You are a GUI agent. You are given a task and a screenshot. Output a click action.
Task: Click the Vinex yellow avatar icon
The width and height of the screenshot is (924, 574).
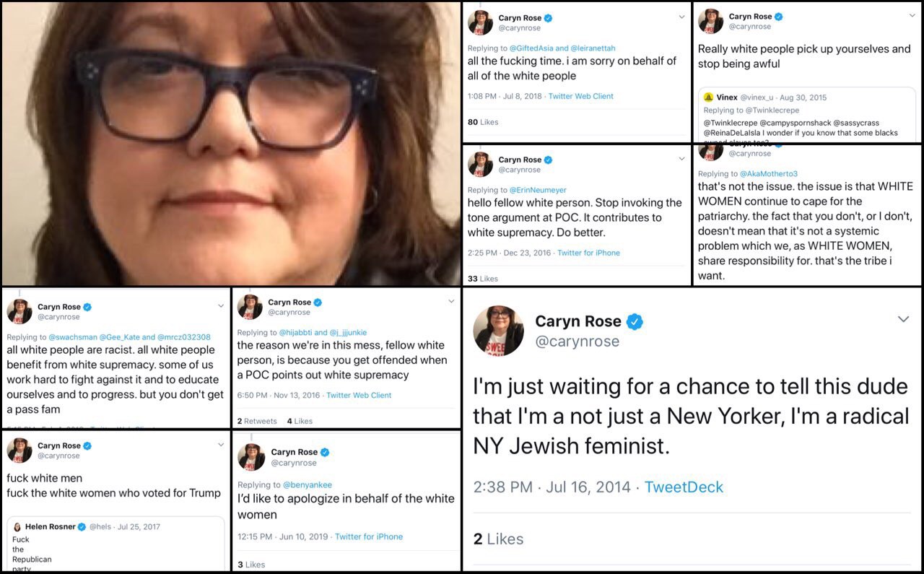[709, 97]
